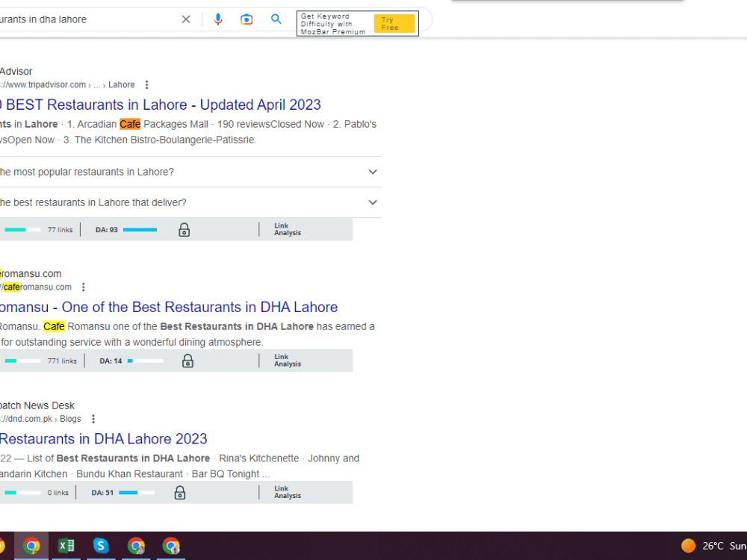Open Excel from the taskbar
Screen dimensions: 747x560
(x=66, y=546)
